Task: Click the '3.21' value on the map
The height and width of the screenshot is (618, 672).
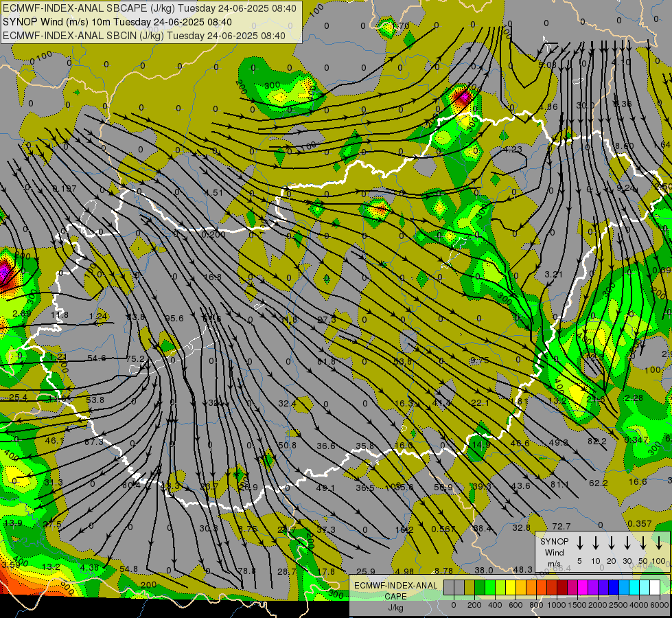Action: coord(553,274)
